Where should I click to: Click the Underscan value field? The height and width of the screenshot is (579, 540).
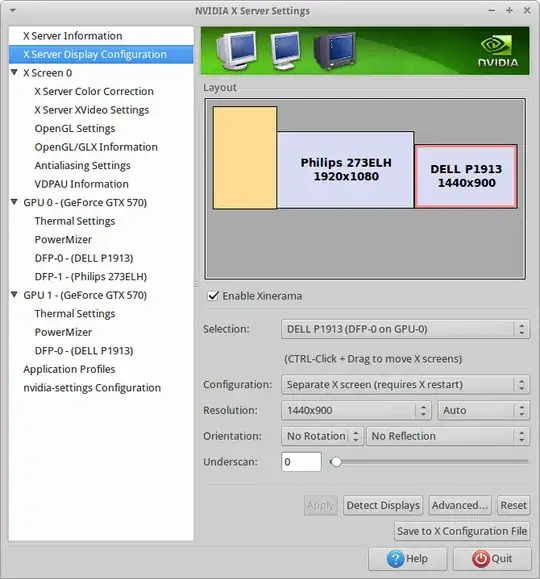[x=301, y=462]
